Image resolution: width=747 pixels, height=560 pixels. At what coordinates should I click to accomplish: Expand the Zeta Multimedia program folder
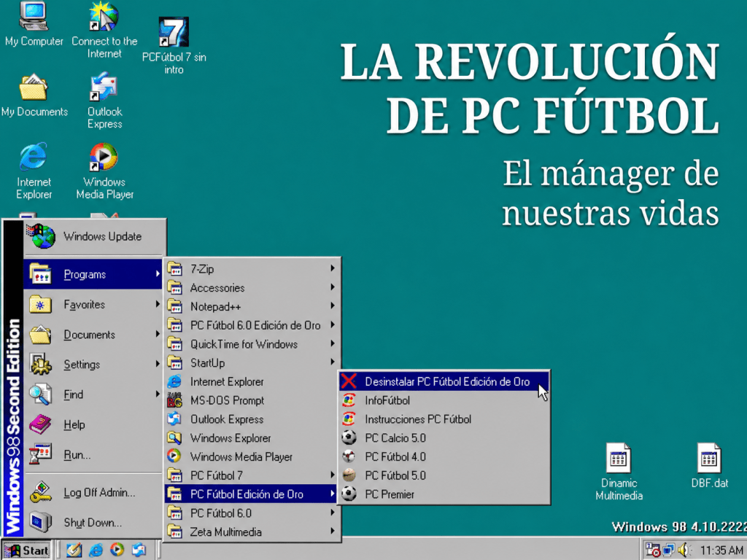tap(252, 532)
